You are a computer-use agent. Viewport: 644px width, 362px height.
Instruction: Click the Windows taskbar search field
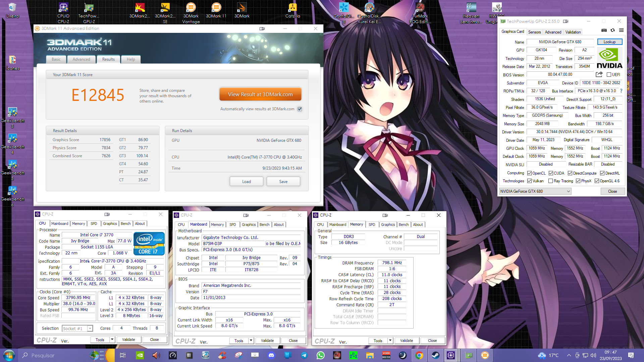(54, 355)
